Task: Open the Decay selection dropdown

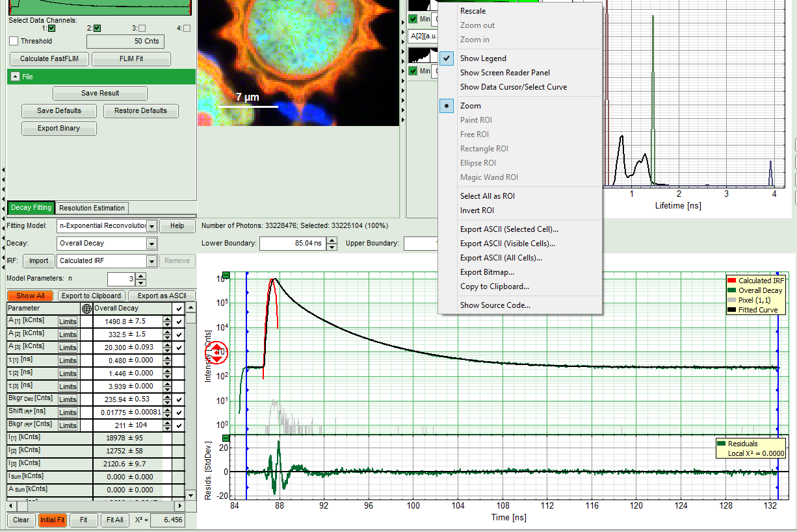Action: coord(151,244)
